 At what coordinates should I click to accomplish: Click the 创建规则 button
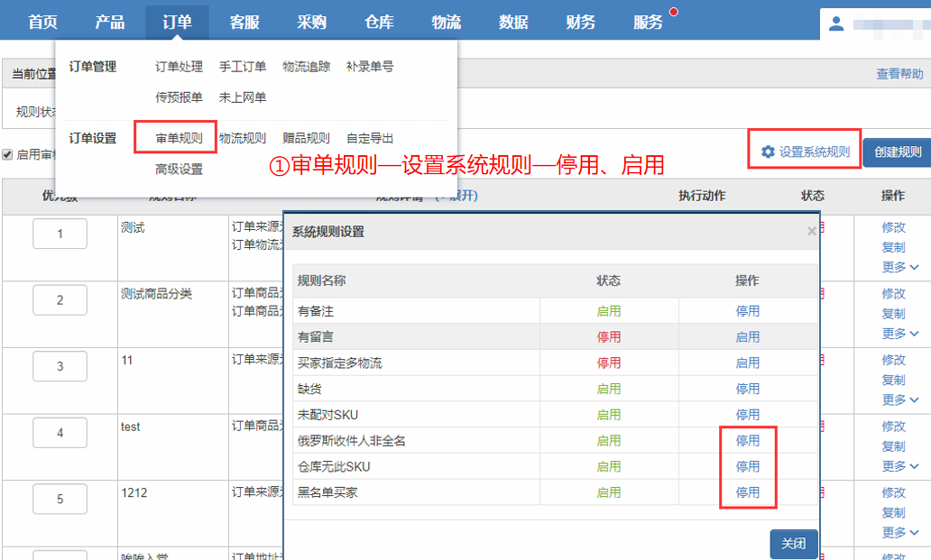point(897,151)
